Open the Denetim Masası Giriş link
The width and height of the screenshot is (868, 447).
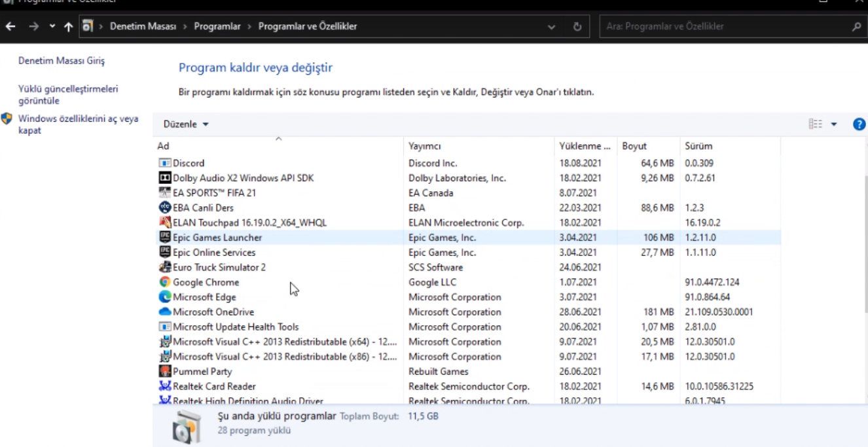(62, 61)
